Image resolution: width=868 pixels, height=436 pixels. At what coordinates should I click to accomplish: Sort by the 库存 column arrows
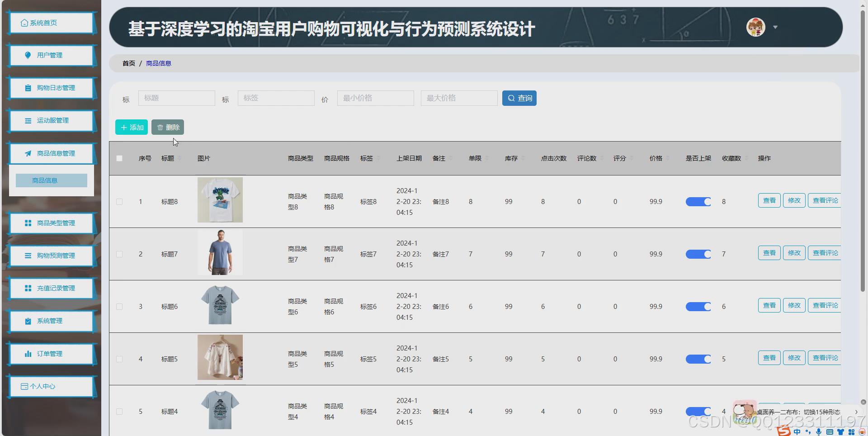tap(524, 158)
